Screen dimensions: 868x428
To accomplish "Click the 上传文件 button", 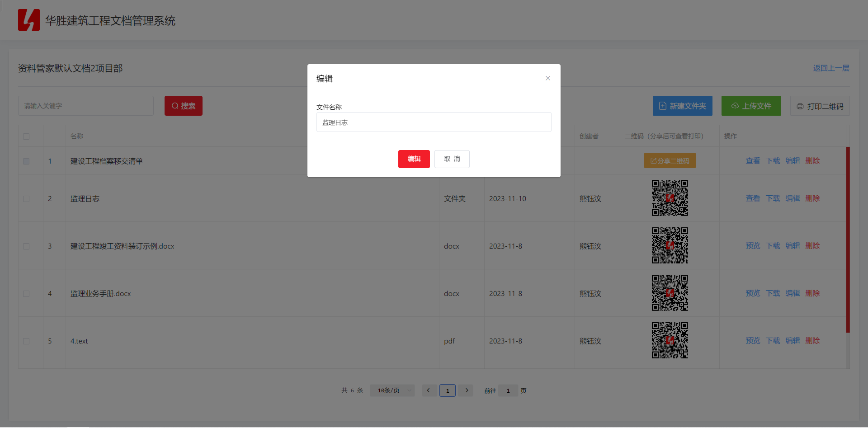I will pyautogui.click(x=751, y=106).
